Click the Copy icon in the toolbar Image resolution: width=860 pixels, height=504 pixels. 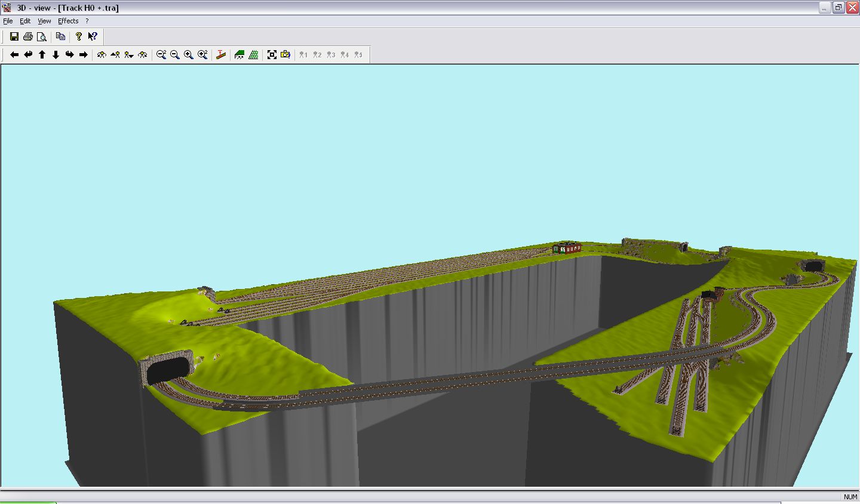coord(60,36)
